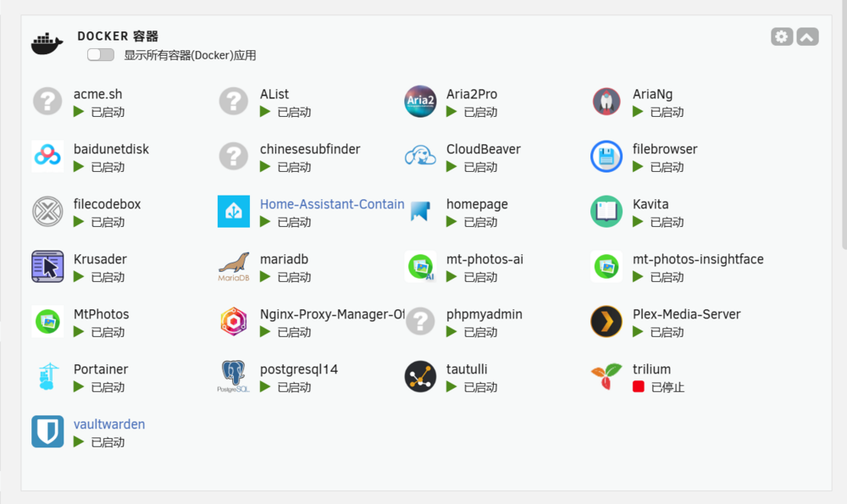Open Docker panel settings gear

(x=782, y=36)
